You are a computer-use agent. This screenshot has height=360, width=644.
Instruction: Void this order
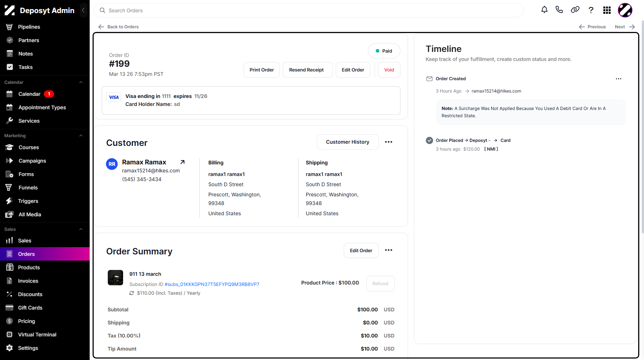coord(389,70)
